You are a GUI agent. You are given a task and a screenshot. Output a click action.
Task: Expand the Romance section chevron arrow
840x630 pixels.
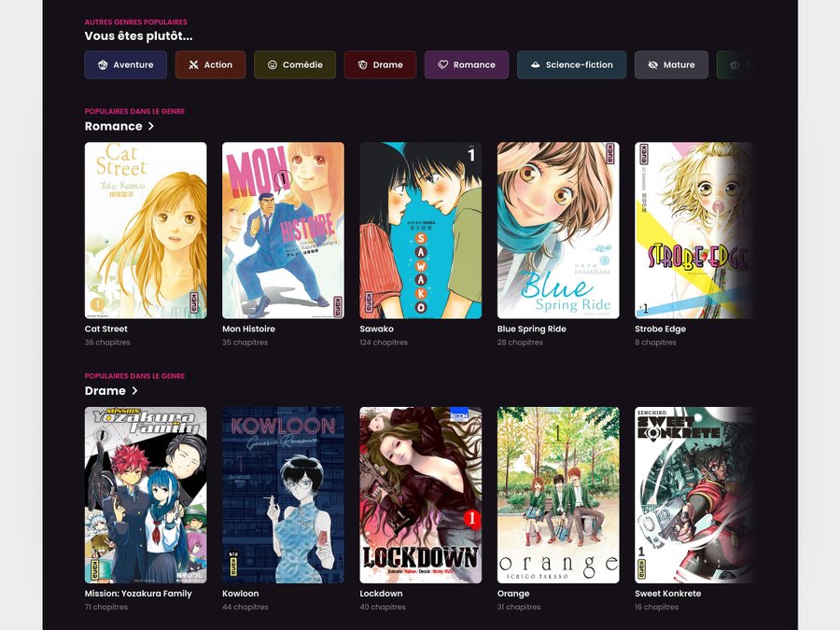click(x=151, y=126)
